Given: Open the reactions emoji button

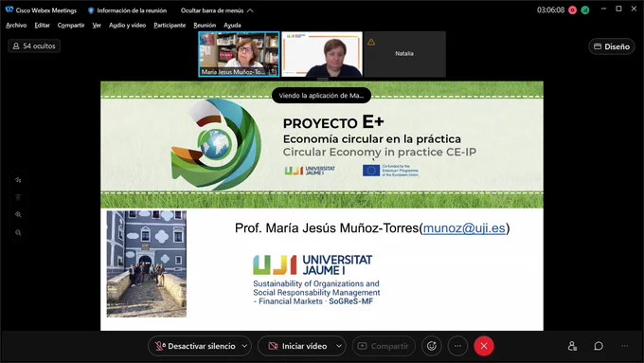Looking at the screenshot, I should point(432,346).
